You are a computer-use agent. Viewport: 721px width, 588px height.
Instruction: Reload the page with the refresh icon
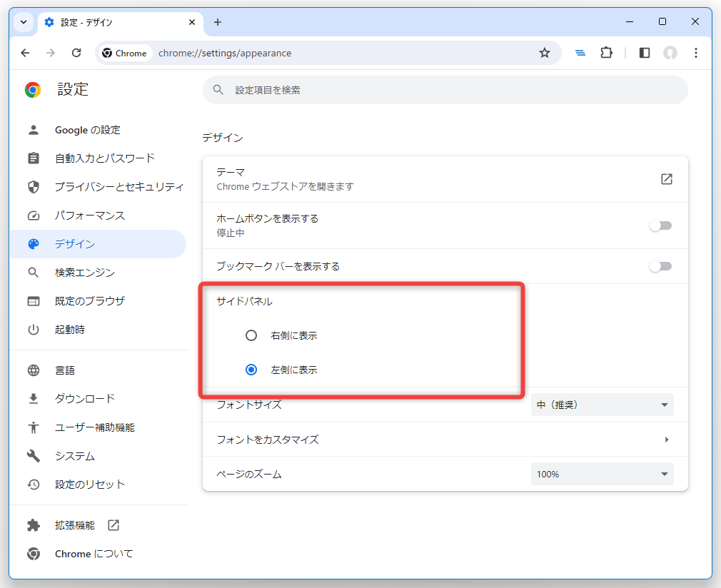point(76,53)
